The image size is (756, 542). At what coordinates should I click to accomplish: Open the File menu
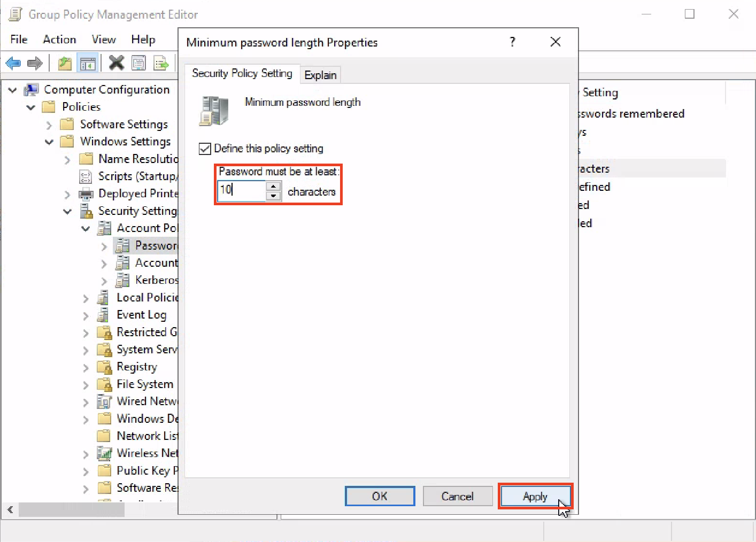pyautogui.click(x=19, y=39)
